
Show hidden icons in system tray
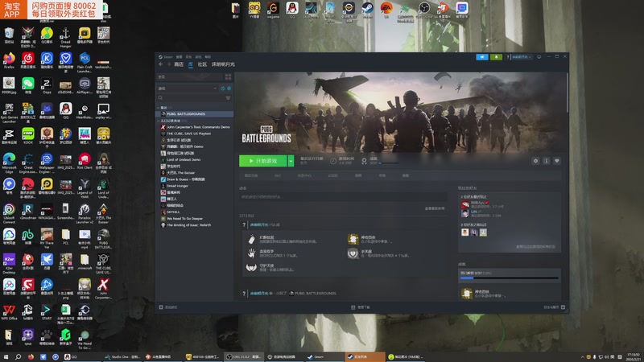[582, 356]
